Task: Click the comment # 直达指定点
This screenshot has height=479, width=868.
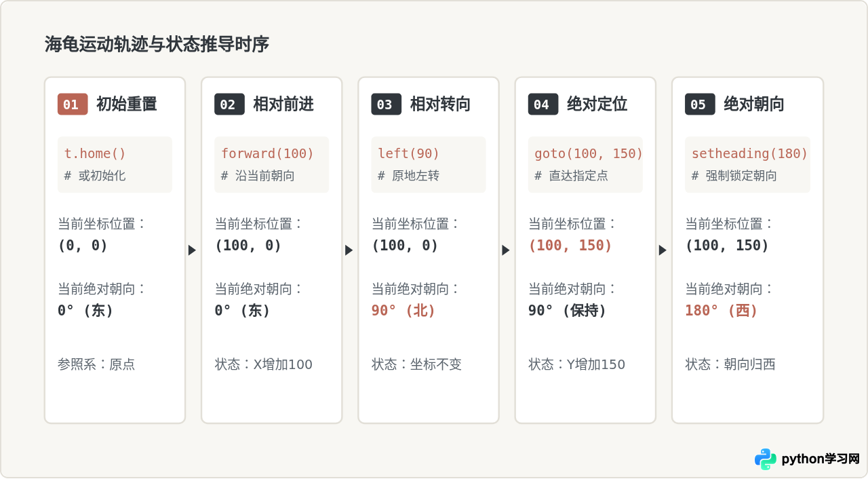Action: pos(571,176)
